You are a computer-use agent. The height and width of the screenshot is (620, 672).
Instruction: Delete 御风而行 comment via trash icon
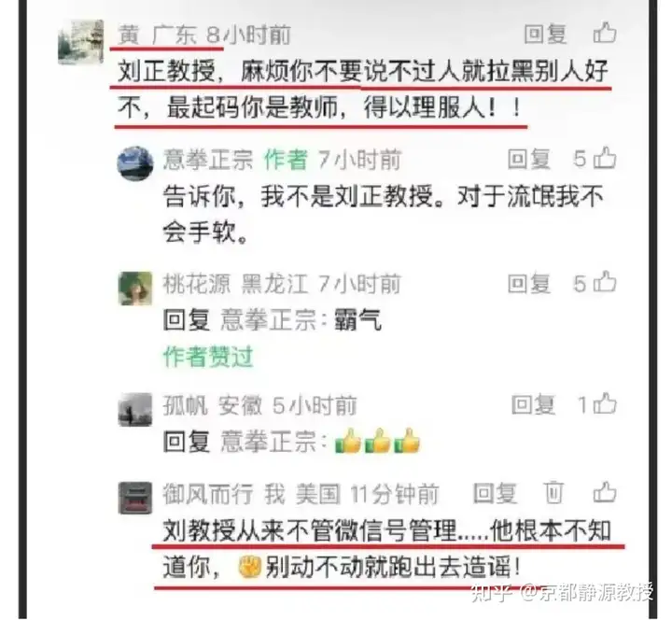(x=553, y=493)
